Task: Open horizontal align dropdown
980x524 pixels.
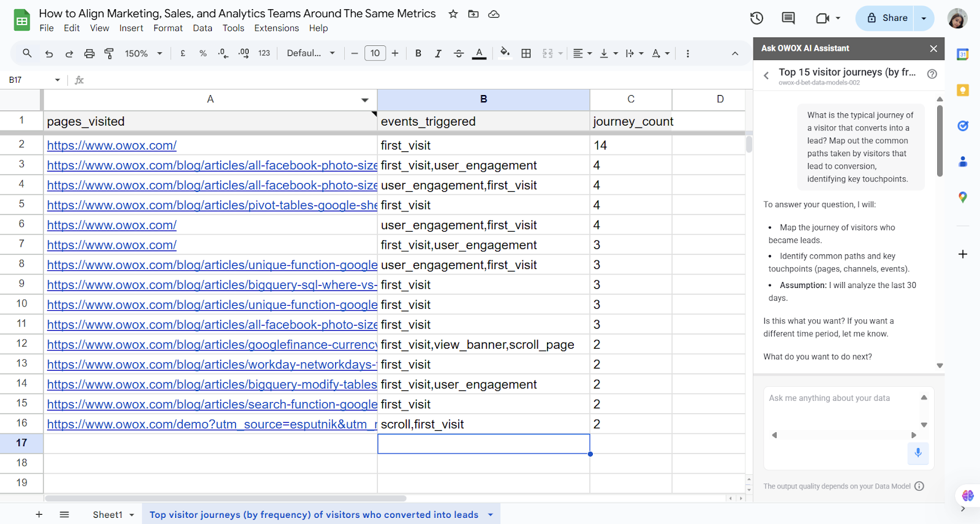Action: tap(582, 53)
